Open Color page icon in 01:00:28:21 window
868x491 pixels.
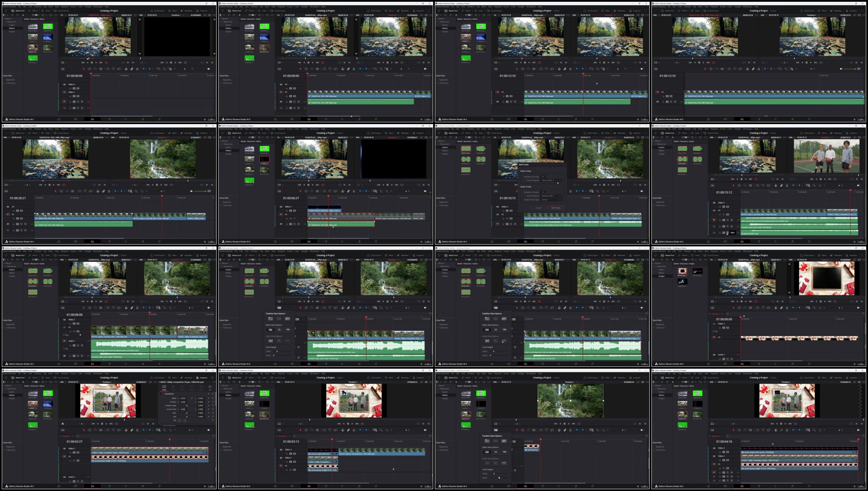point(125,242)
